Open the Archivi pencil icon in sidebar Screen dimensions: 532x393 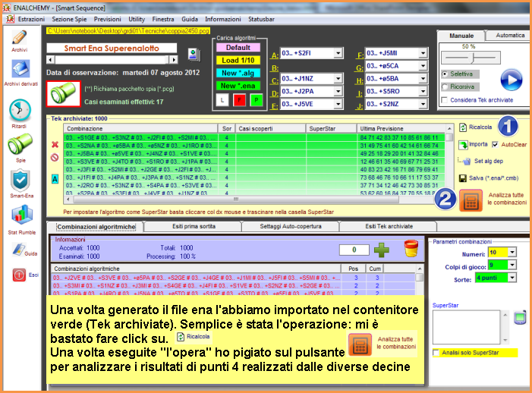[19, 38]
